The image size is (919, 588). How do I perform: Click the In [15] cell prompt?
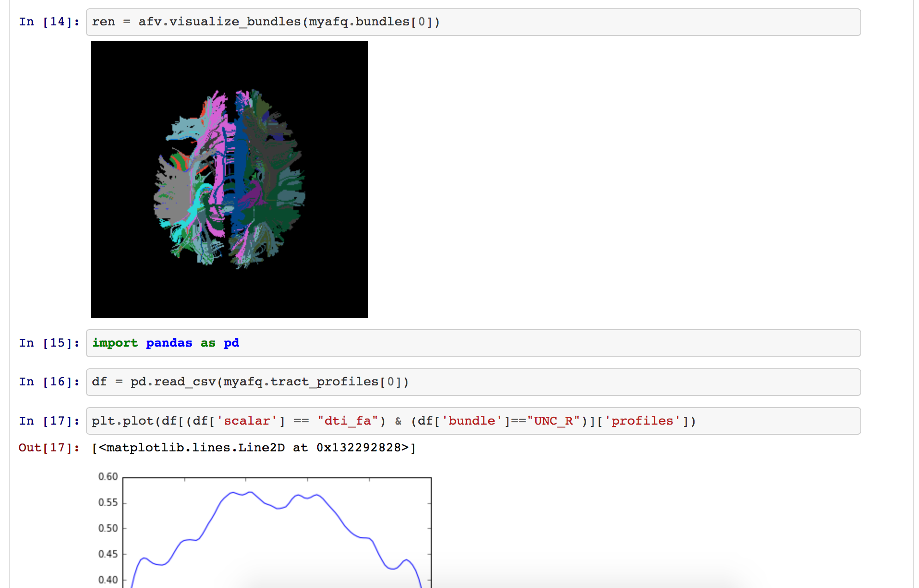coord(48,343)
